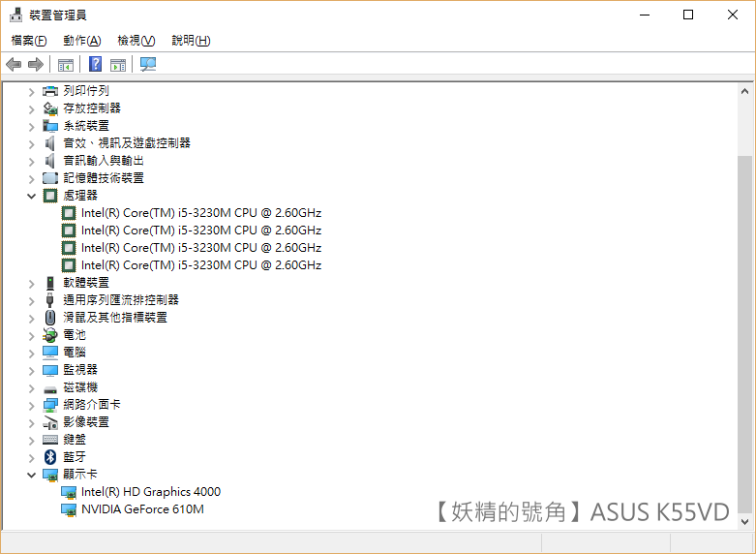Open the 檢視(V) menu

(136, 41)
